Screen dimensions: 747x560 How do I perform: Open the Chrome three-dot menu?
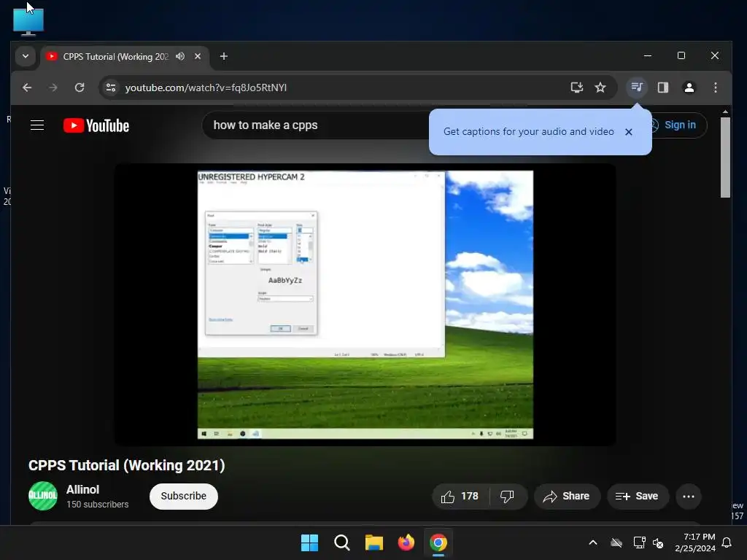coord(715,87)
